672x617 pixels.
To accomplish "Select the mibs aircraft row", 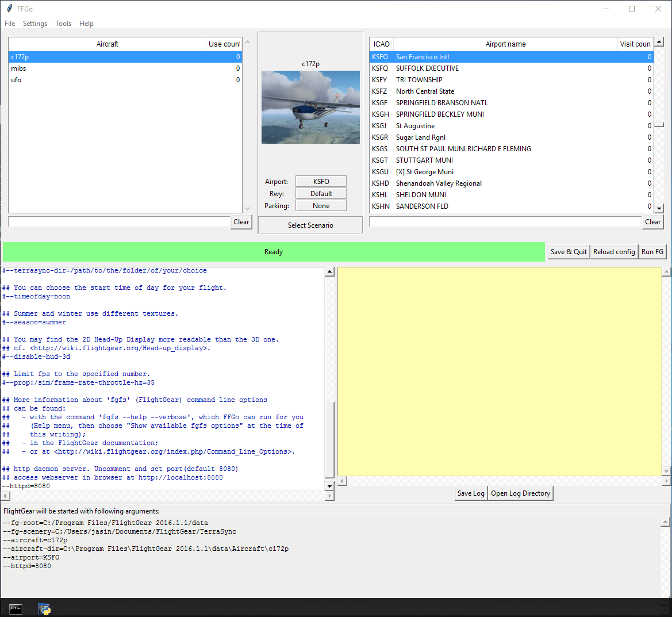I will tap(125, 68).
